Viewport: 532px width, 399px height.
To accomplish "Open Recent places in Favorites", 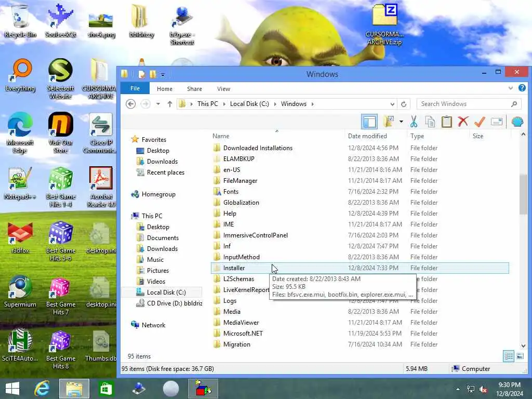I will pos(165,172).
